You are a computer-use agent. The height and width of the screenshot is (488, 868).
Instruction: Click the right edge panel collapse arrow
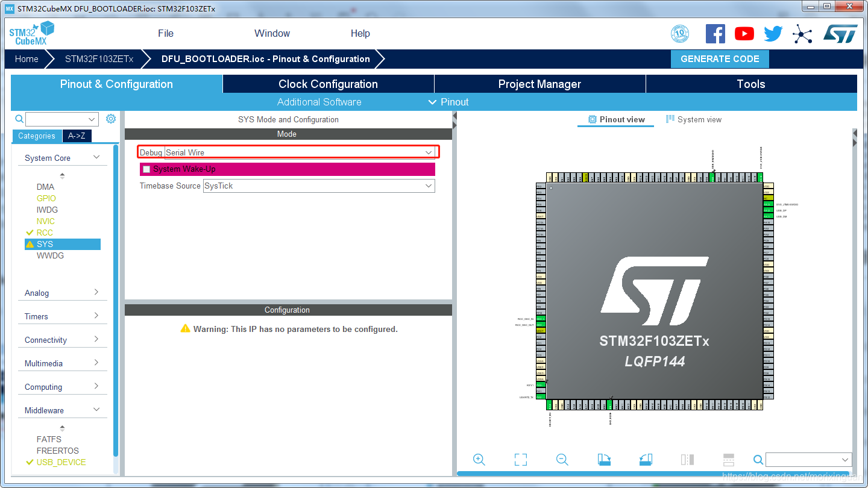854,137
